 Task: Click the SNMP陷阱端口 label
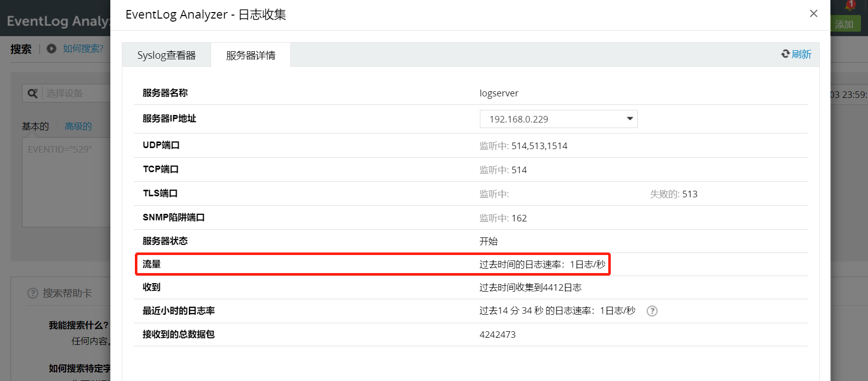(x=173, y=217)
